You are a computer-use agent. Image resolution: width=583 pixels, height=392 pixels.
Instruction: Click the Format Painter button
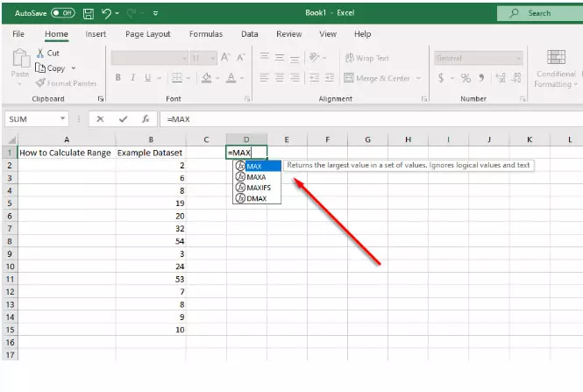[x=67, y=83]
